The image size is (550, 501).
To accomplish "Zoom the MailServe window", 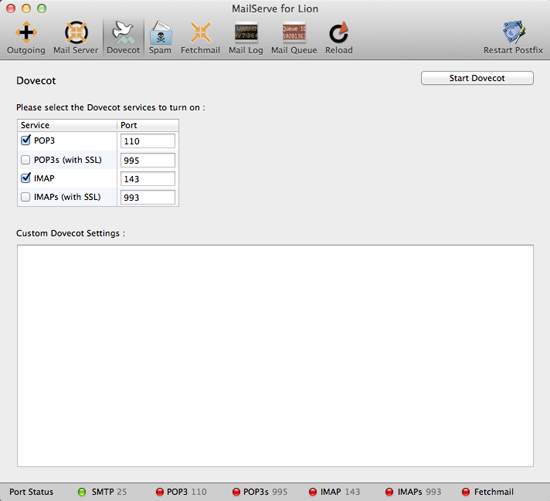I will coord(42,8).
